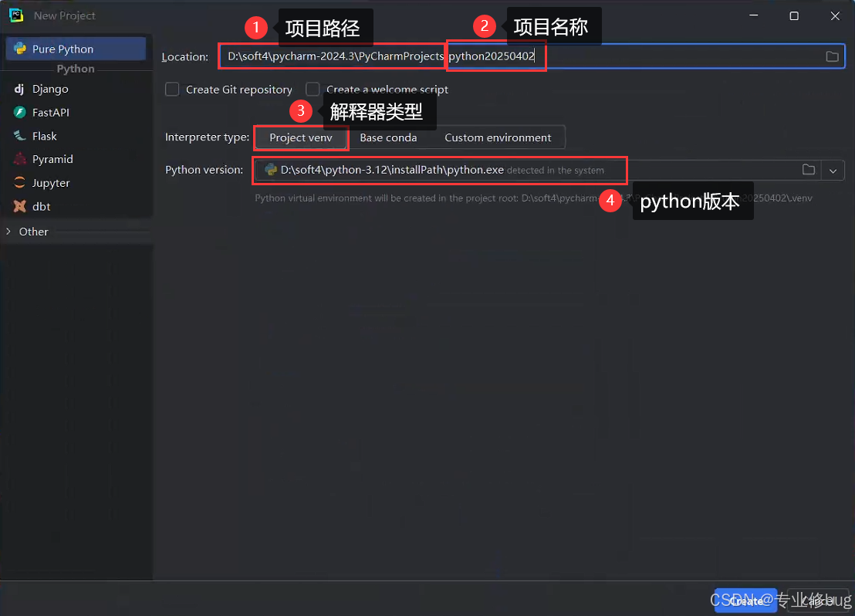The width and height of the screenshot is (855, 616).
Task: Minimize the New Project window
Action: click(x=754, y=15)
